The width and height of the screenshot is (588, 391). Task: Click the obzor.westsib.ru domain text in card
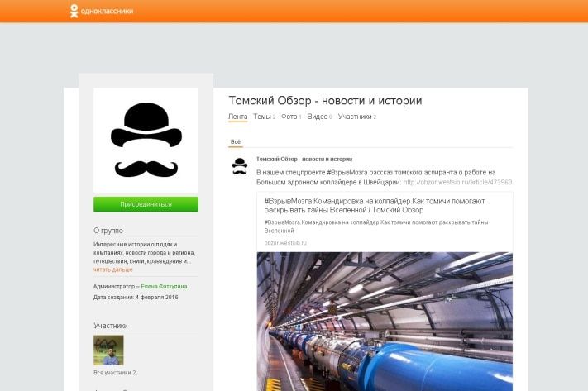pyautogui.click(x=285, y=242)
